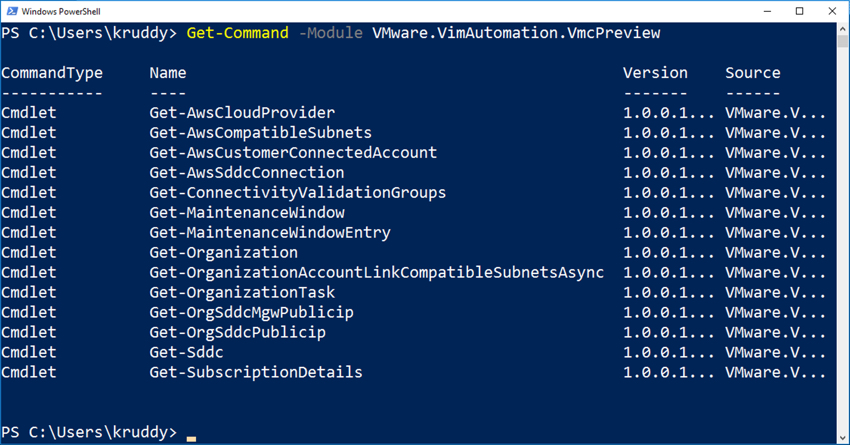The width and height of the screenshot is (850, 445).
Task: Maximize the Windows PowerShell window
Action: click(x=800, y=11)
